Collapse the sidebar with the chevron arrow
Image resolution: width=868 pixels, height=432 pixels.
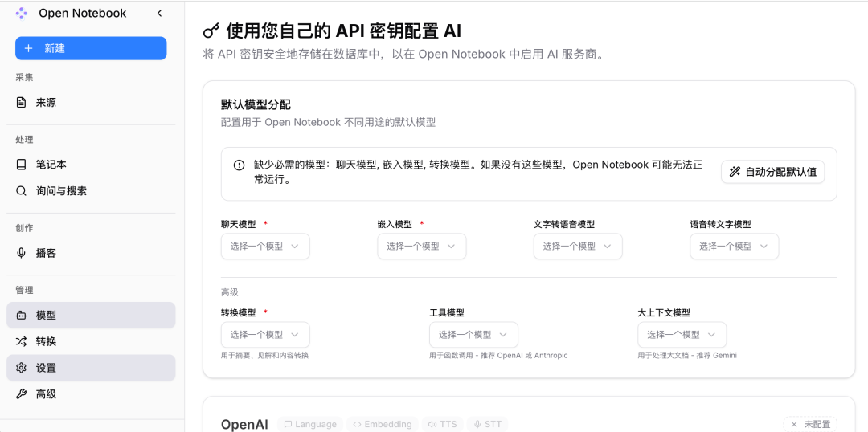point(159,13)
